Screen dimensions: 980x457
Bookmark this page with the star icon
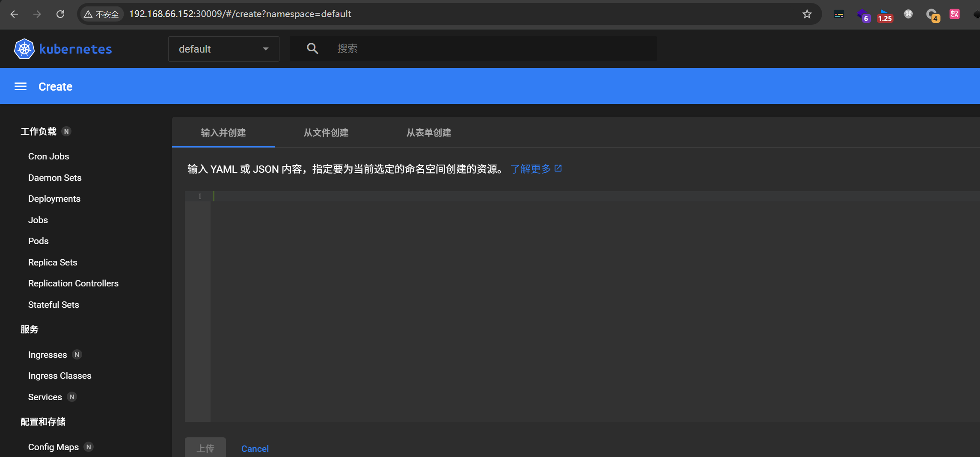click(807, 14)
